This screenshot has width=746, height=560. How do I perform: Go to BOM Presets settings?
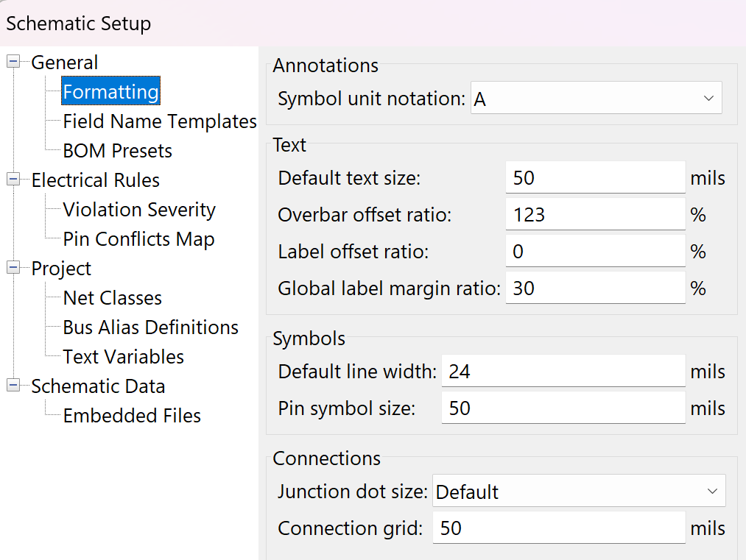click(x=117, y=151)
